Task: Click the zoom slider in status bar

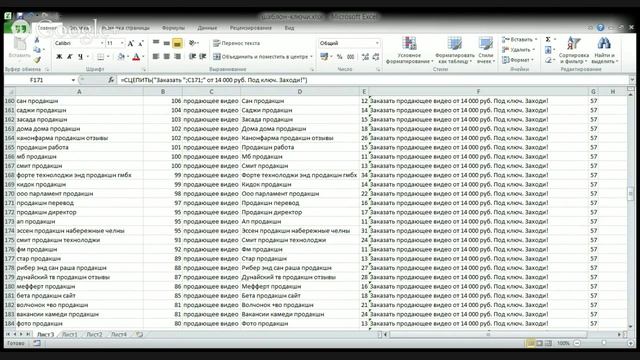Action: pos(604,343)
